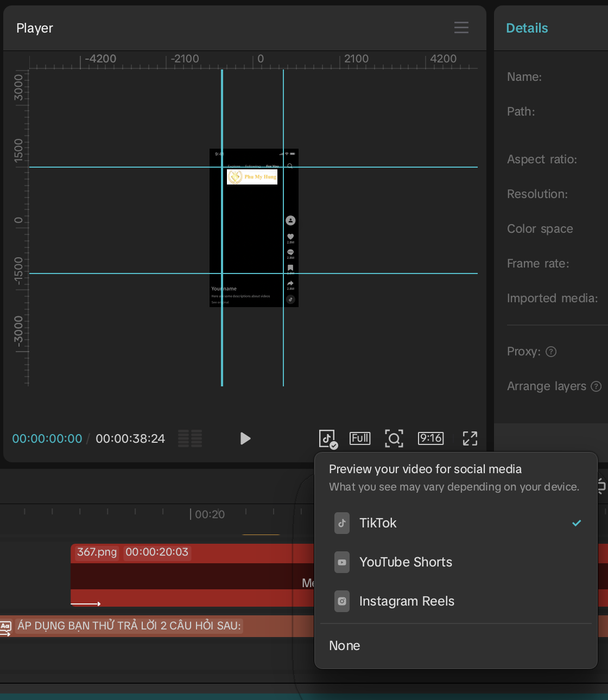This screenshot has height=700, width=608.
Task: Click the timeline ruler at 00:20
Action: (191, 514)
